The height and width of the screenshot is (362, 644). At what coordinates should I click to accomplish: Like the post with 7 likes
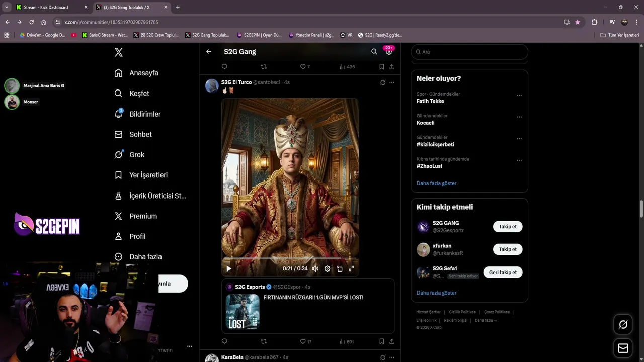coord(305,66)
